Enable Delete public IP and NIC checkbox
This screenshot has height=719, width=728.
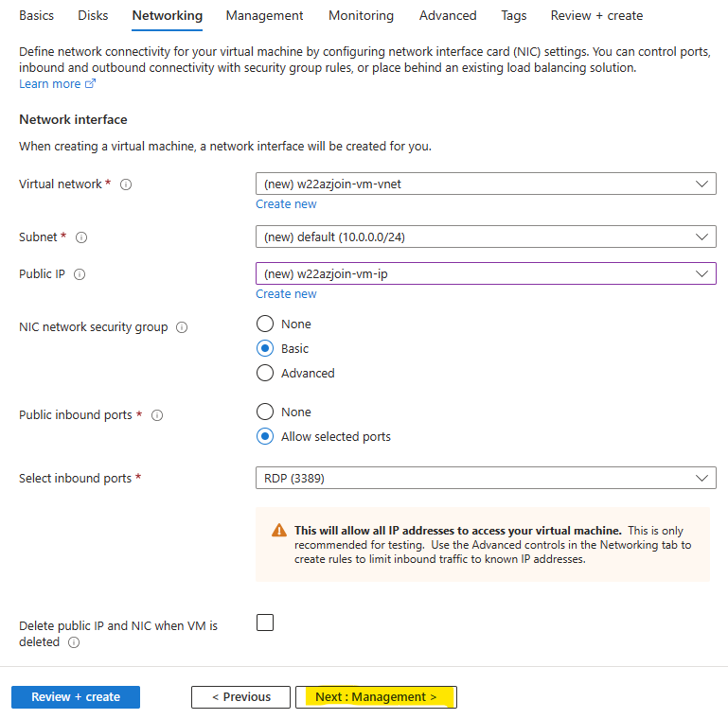point(265,623)
